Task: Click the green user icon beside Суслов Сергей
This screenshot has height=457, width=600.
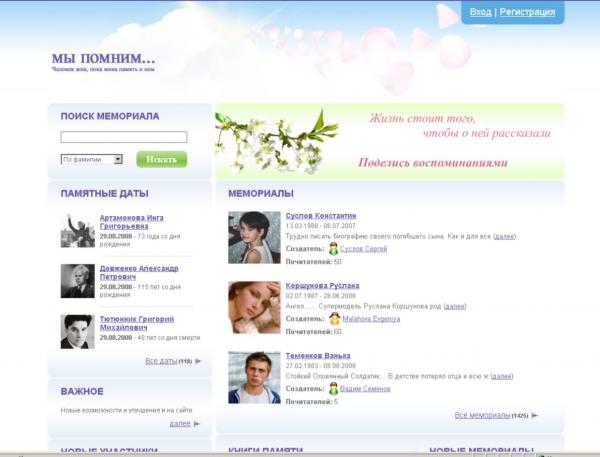Action: pyautogui.click(x=334, y=248)
